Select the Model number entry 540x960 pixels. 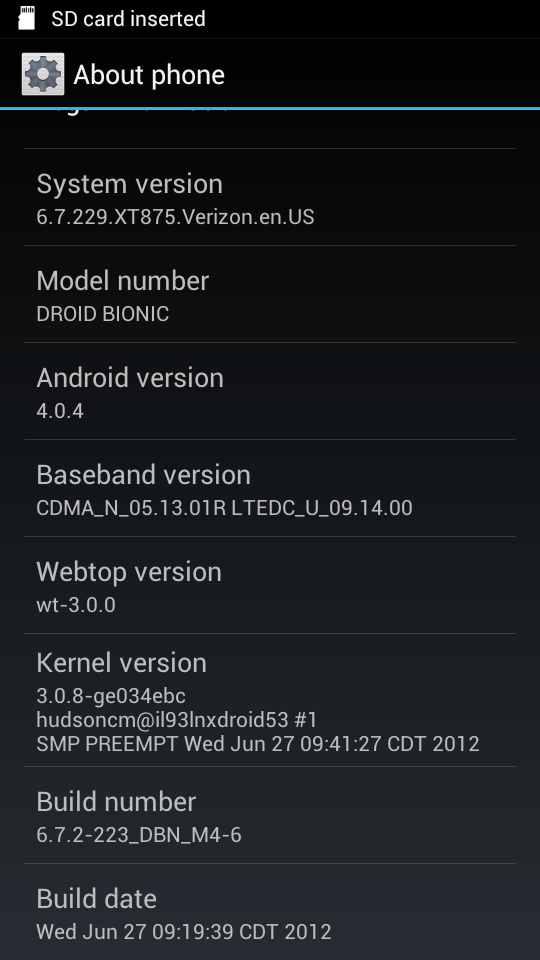270,294
